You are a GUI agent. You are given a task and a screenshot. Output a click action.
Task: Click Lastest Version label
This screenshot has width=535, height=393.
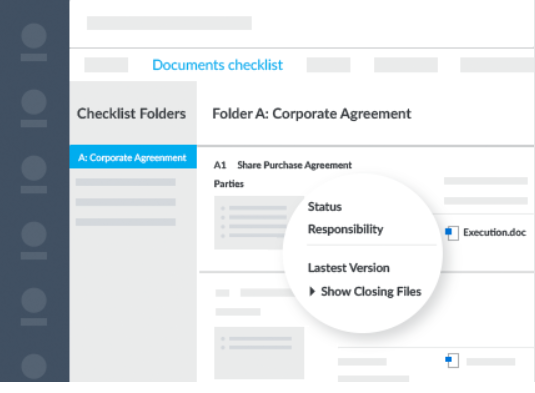click(348, 268)
